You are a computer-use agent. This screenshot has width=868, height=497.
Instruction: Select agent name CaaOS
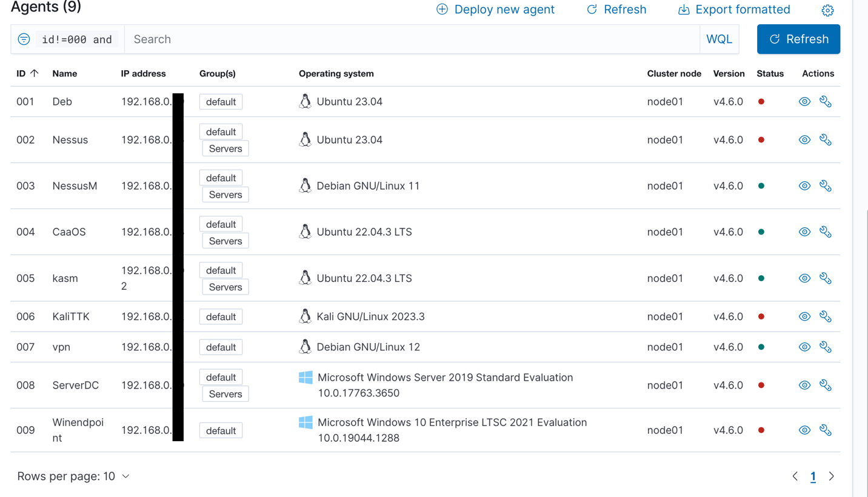69,232
